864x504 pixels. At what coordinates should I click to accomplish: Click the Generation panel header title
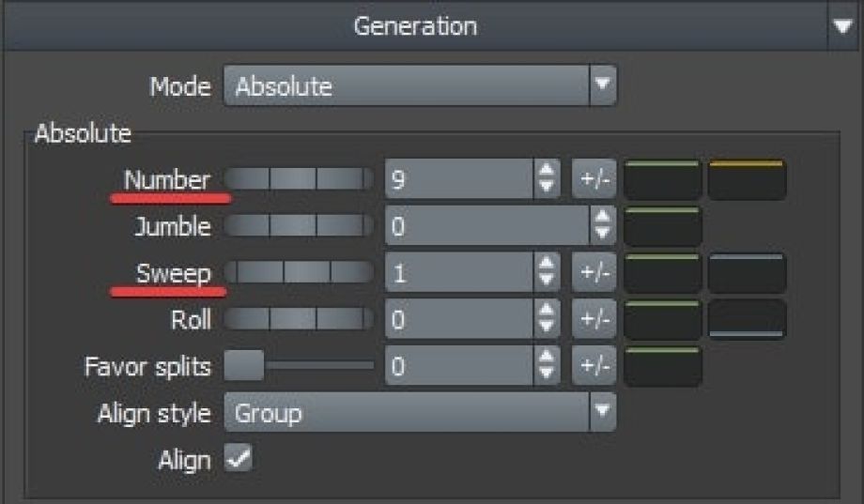pyautogui.click(x=414, y=25)
